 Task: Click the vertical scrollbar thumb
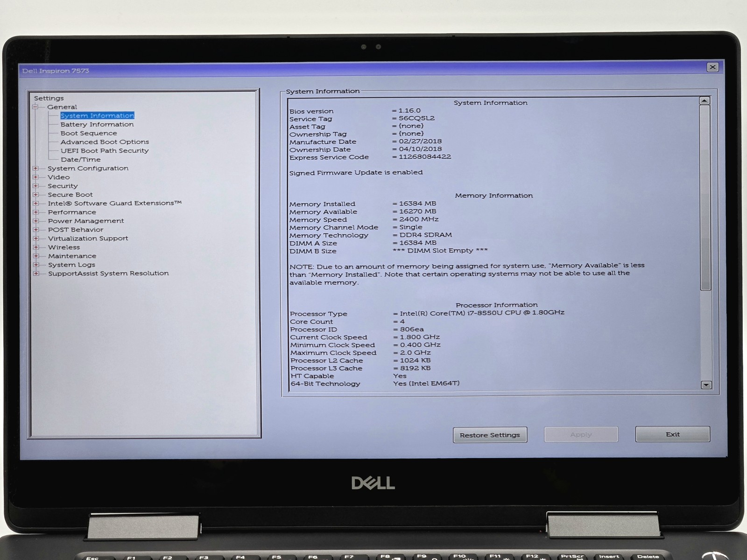pyautogui.click(x=705, y=197)
